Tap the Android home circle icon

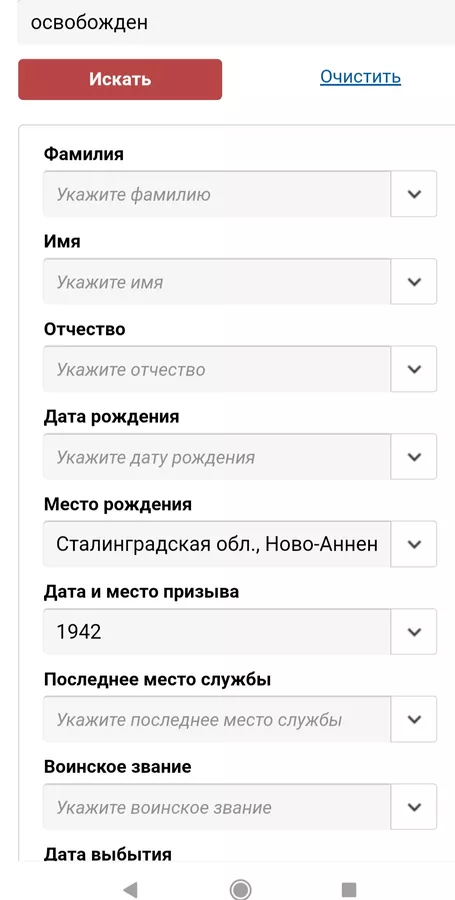point(240,890)
